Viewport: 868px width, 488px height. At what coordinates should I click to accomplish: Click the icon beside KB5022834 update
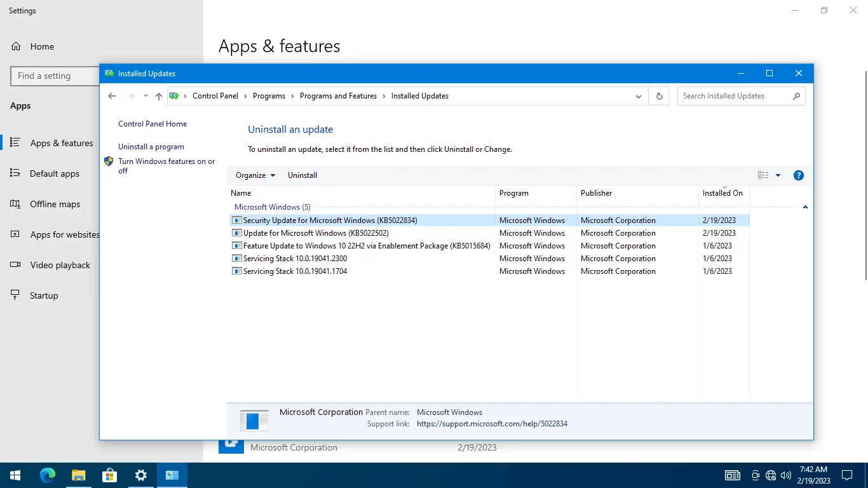237,220
